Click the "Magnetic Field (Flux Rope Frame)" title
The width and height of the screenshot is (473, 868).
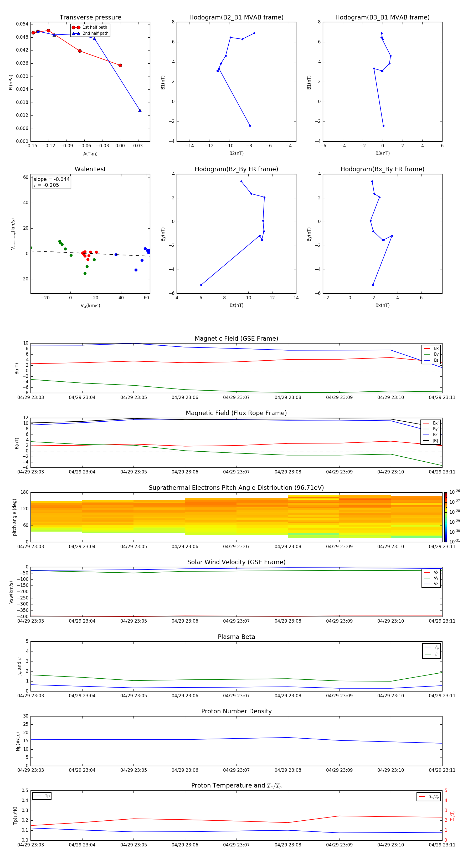(236, 413)
